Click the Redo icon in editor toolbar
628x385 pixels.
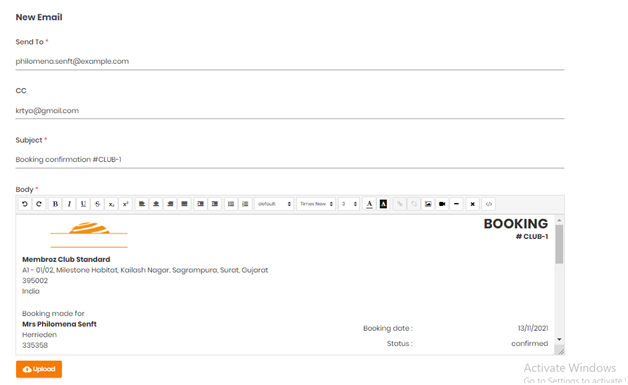click(x=39, y=204)
